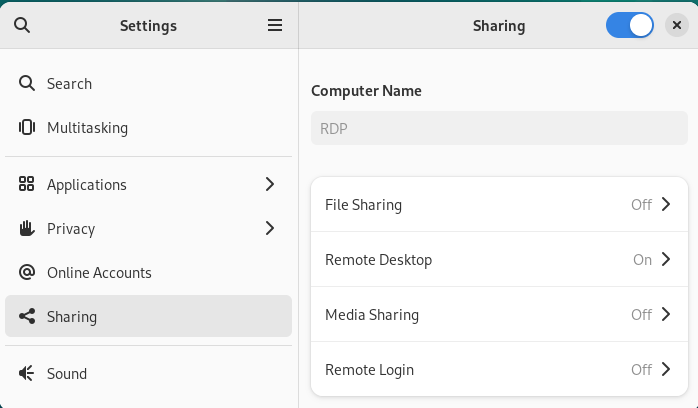Click the Privacy hand icon
The width and height of the screenshot is (698, 408).
(x=27, y=228)
